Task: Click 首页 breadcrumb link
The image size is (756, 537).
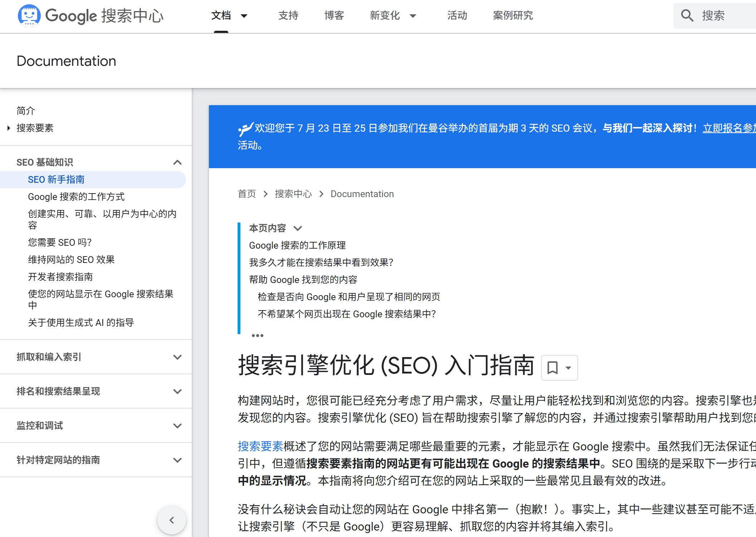Action: (x=247, y=194)
